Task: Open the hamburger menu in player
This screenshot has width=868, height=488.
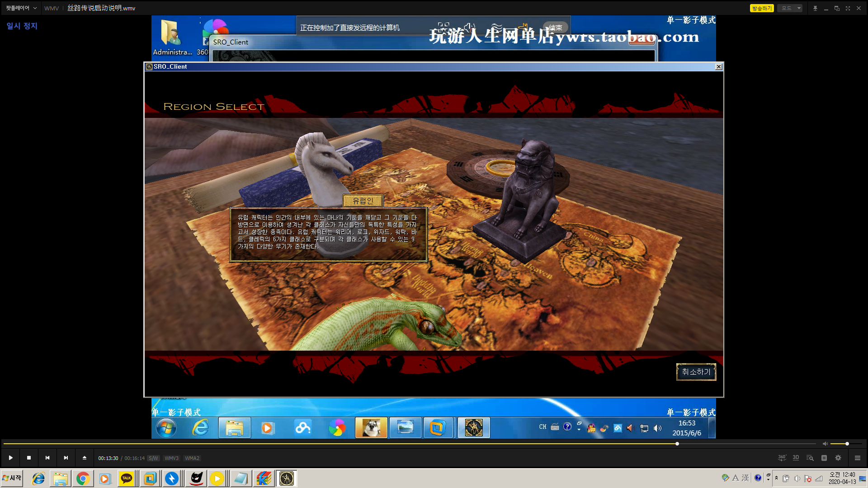Action: pos(857,458)
